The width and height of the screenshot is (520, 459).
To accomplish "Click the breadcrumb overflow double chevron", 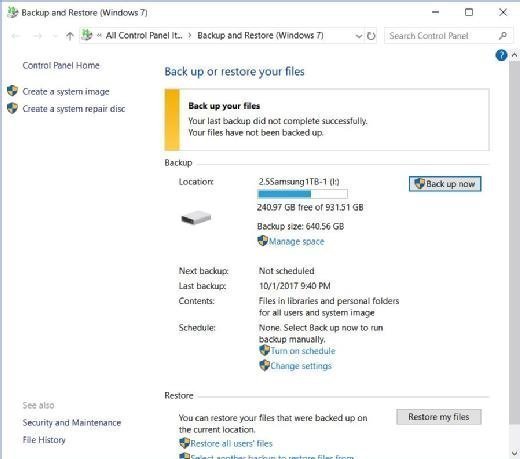I will (99, 36).
